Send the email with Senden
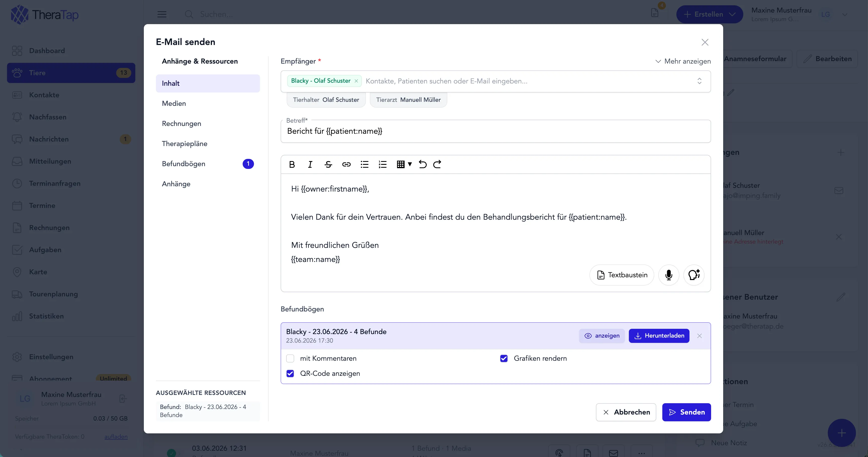Image resolution: width=868 pixels, height=457 pixels. (x=686, y=412)
